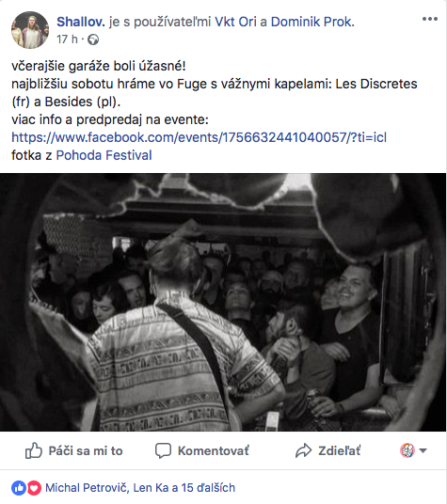Open Vkt Ori tagged profile

(235, 22)
